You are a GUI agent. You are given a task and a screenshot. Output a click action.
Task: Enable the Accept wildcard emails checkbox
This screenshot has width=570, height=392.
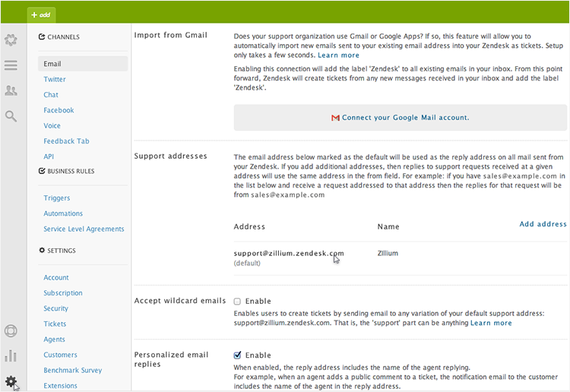238,302
